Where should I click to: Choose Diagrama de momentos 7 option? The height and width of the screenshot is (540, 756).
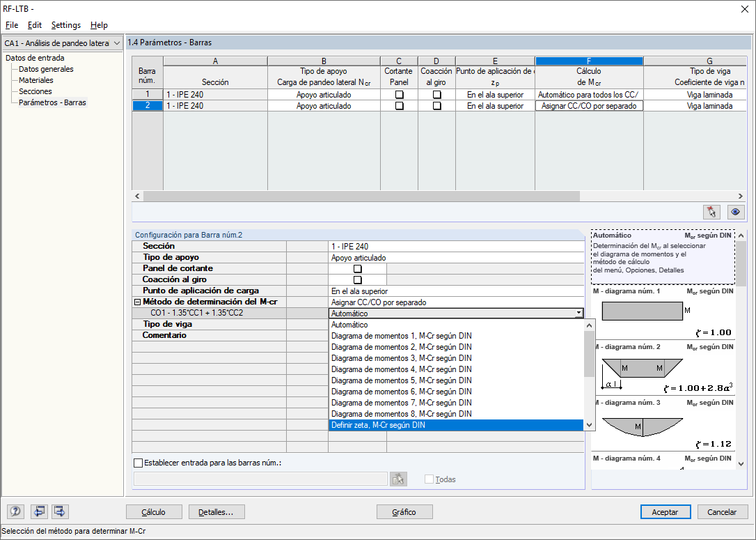pyautogui.click(x=456, y=403)
